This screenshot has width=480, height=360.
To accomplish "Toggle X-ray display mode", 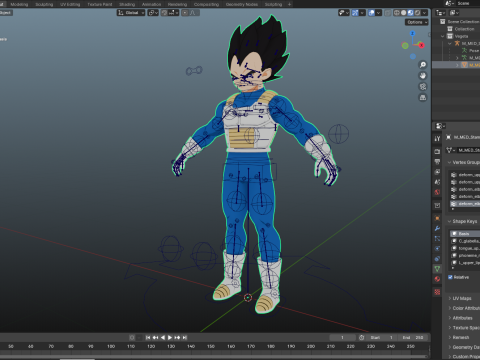I will (388, 13).
